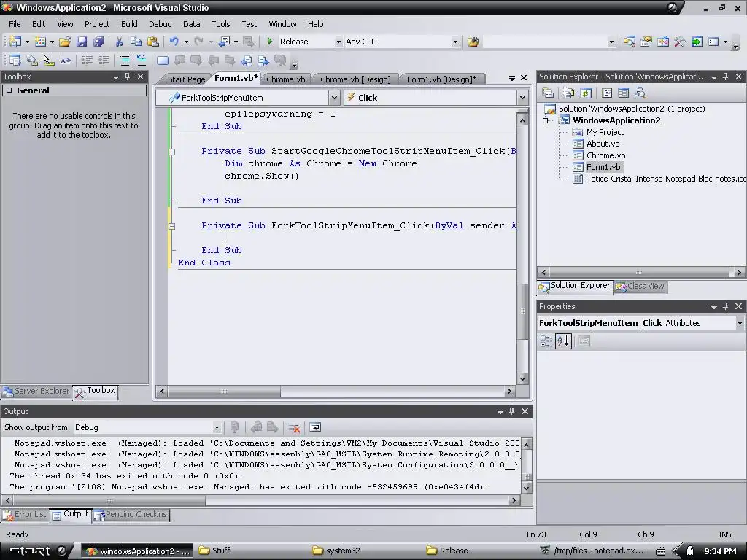Screen dimensions: 747x560
Task: Click the Add New Item toolbar icon
Action: [x=41, y=42]
